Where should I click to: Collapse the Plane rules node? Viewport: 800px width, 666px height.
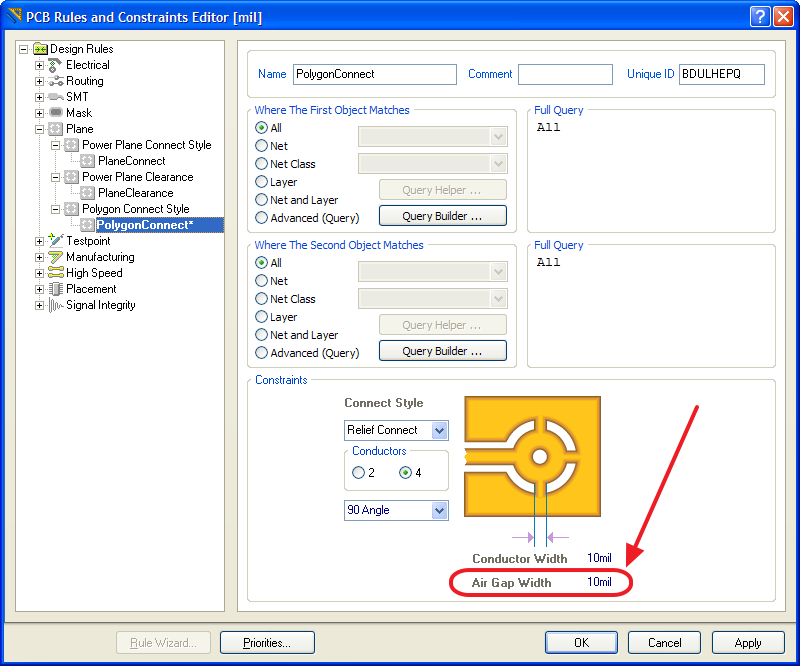click(39, 129)
